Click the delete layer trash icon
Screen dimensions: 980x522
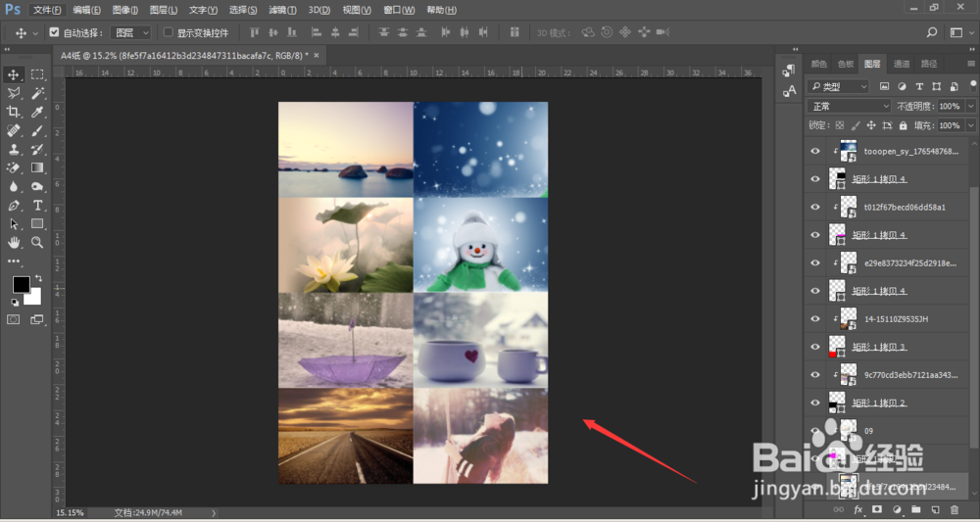(955, 509)
